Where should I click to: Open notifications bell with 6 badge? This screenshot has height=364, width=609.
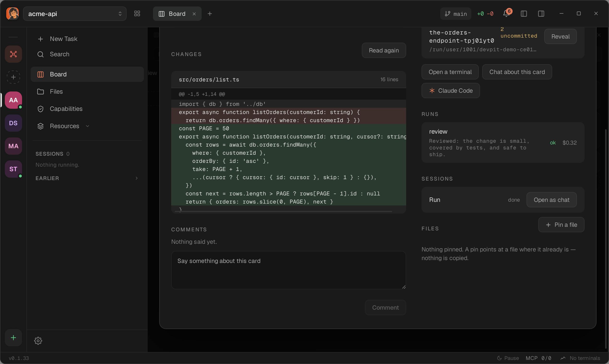point(507,13)
